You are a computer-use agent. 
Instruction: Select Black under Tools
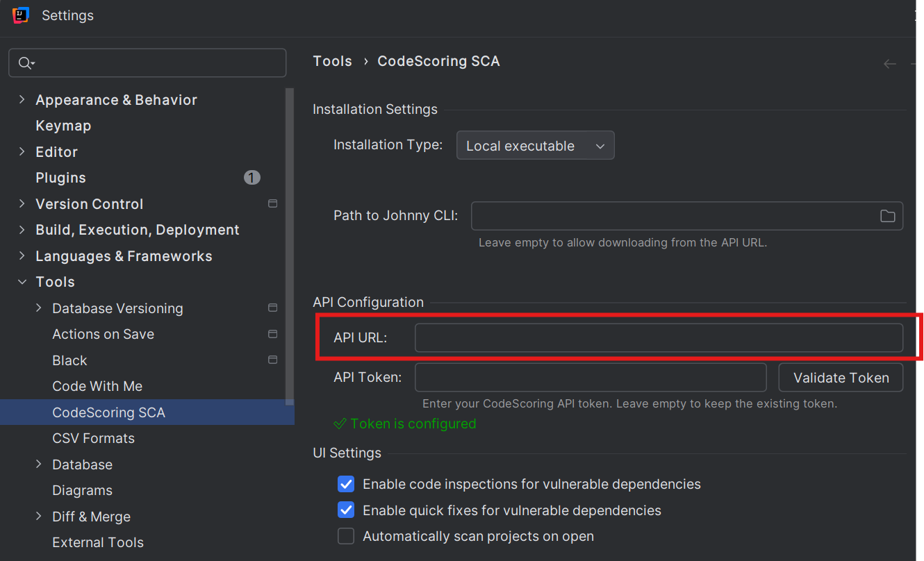coord(69,360)
